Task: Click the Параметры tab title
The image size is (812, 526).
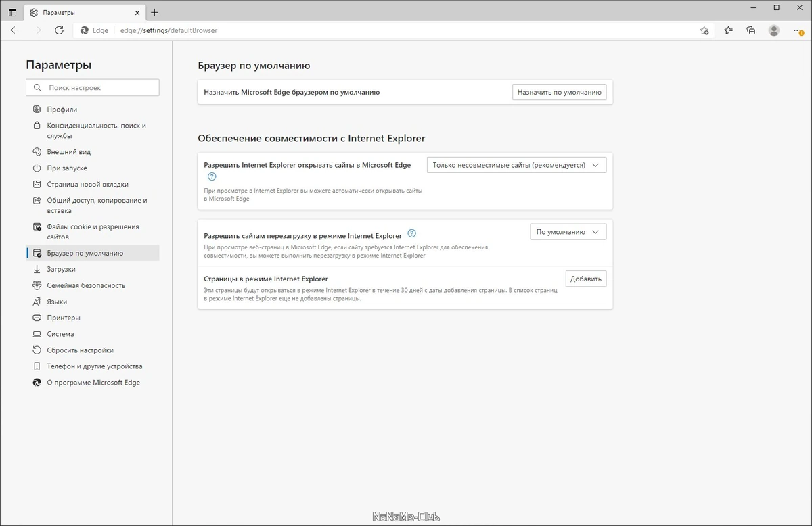Action: click(59, 12)
